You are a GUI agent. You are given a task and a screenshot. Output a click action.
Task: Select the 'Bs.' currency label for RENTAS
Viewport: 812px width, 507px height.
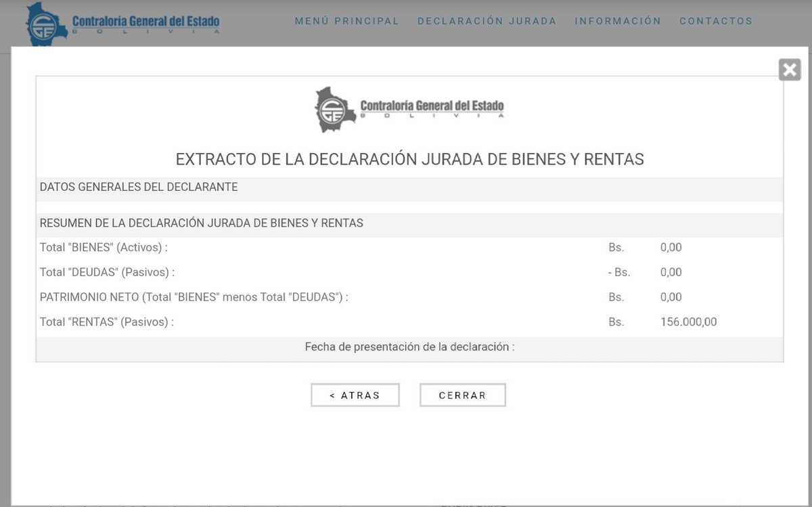616,322
